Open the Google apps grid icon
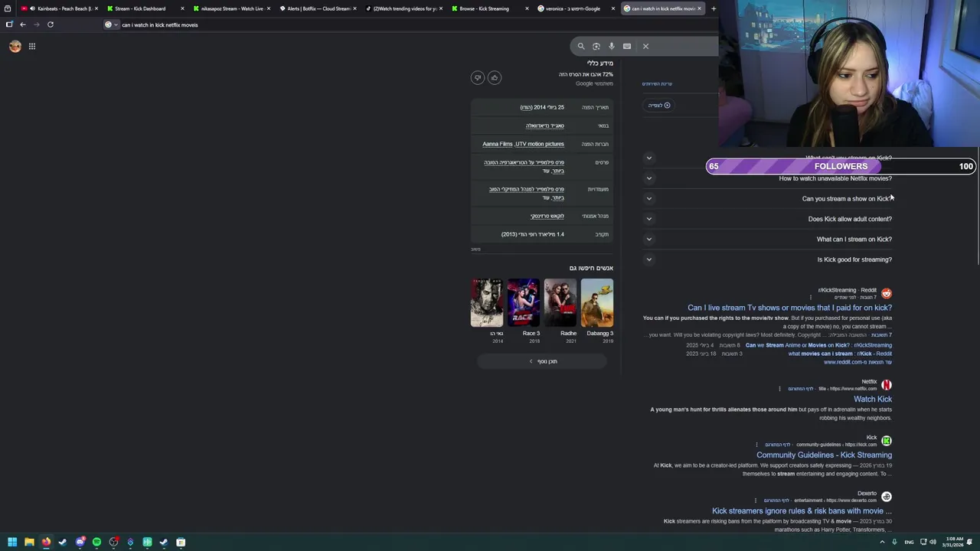The height and width of the screenshot is (551, 980). [32, 47]
